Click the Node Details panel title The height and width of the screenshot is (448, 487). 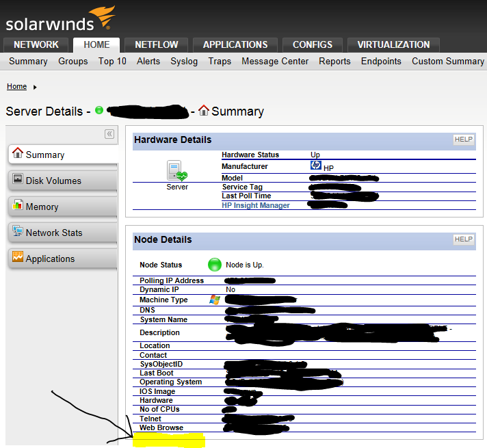pyautogui.click(x=163, y=239)
